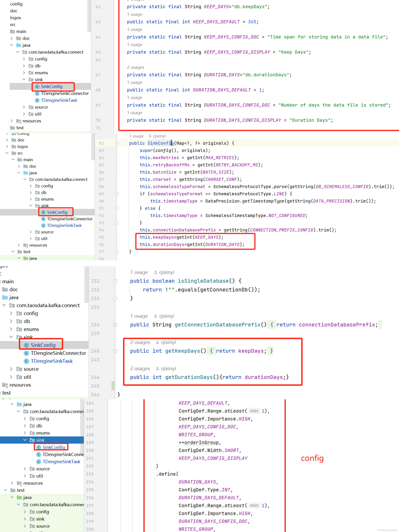The width and height of the screenshot is (399, 532).
Task: Click the 'min:' parameter hint on line 185
Action: [x=254, y=411]
